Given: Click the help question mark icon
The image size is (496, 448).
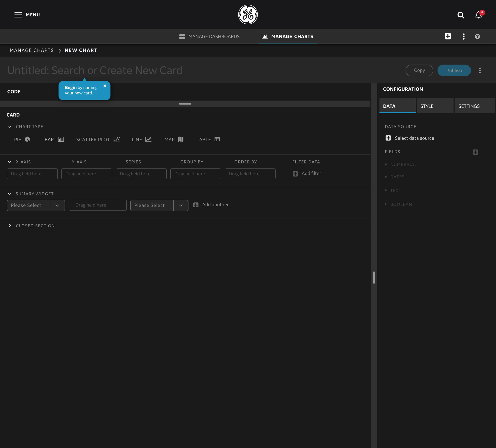Looking at the screenshot, I should (477, 37).
